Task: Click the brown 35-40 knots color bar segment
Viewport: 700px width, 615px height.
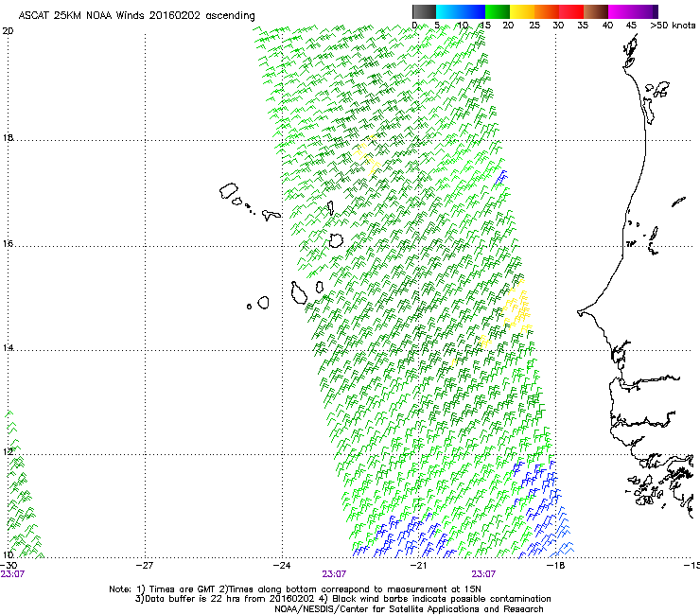Action: [x=596, y=11]
